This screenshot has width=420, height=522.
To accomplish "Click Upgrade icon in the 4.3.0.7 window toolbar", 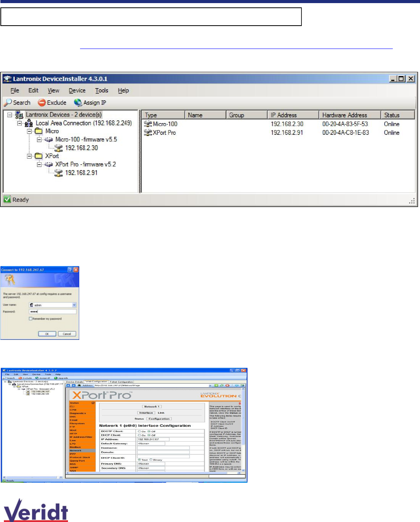I will click(x=56, y=378).
